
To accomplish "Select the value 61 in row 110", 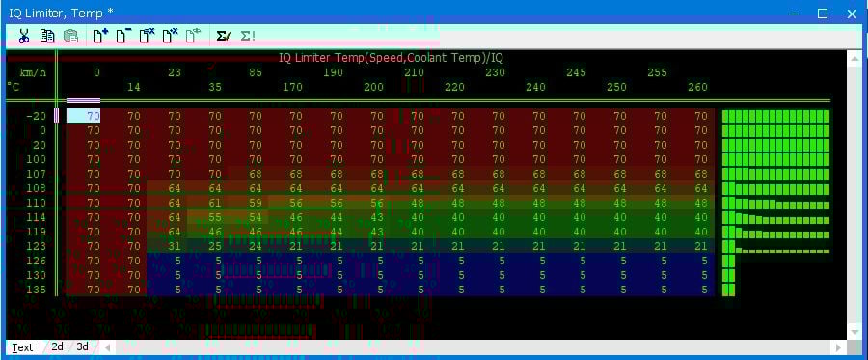I will pos(215,203).
